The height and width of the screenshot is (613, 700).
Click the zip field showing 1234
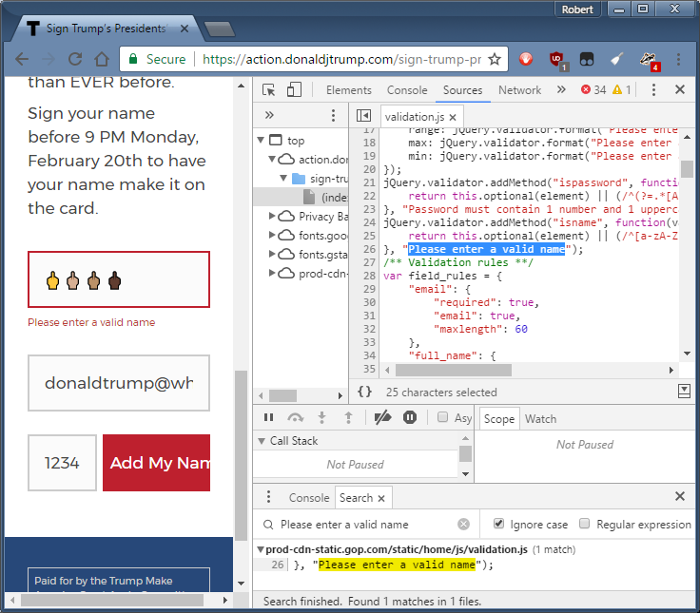pyautogui.click(x=62, y=463)
